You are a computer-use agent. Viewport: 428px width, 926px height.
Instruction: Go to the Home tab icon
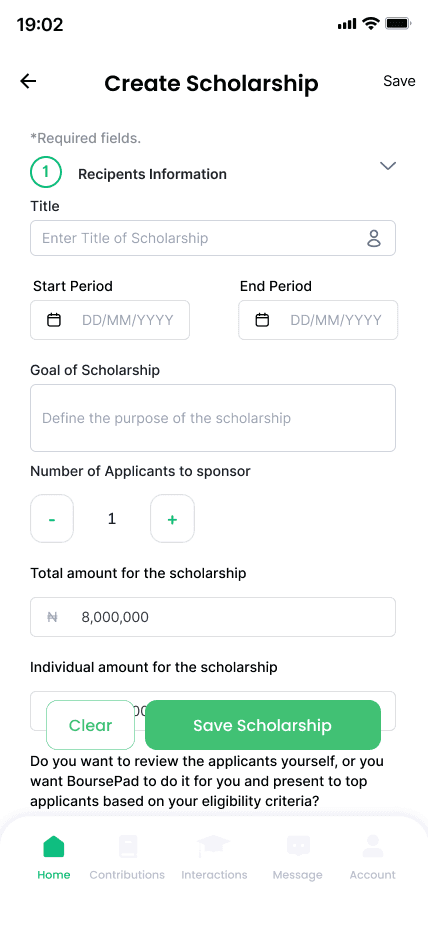(54, 847)
